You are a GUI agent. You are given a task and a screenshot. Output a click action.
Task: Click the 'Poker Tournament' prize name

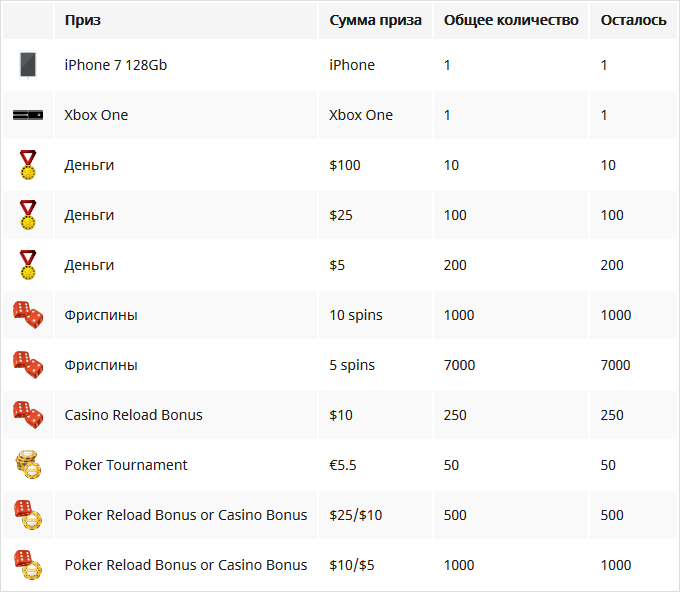[126, 465]
